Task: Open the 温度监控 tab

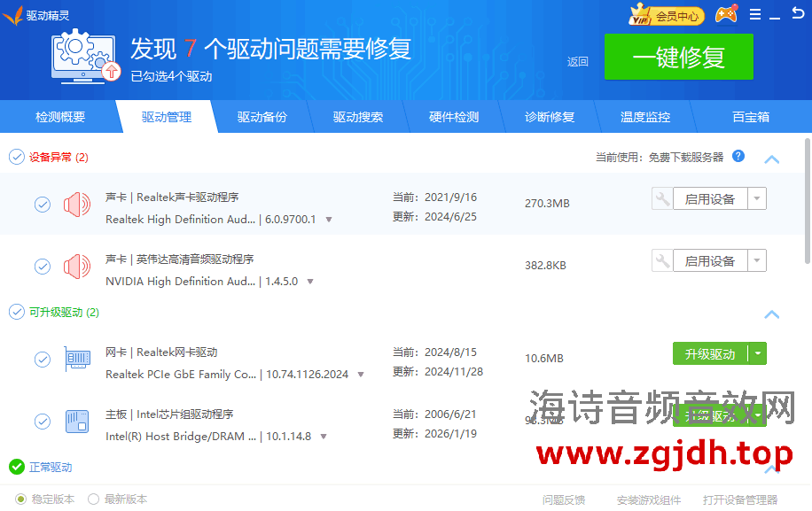Action: coord(645,117)
